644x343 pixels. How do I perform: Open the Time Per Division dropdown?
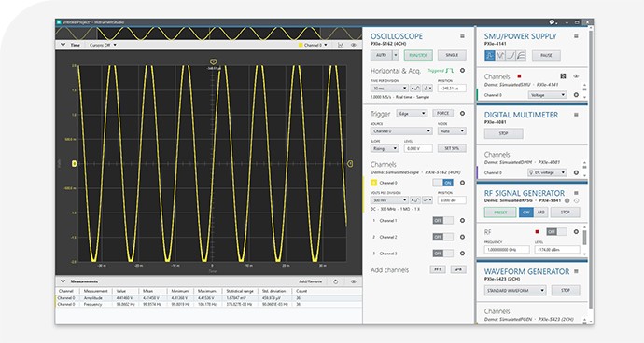click(389, 89)
